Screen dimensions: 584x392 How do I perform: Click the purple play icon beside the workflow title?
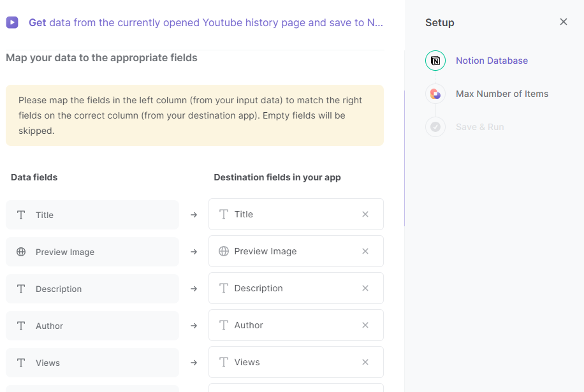coord(12,22)
